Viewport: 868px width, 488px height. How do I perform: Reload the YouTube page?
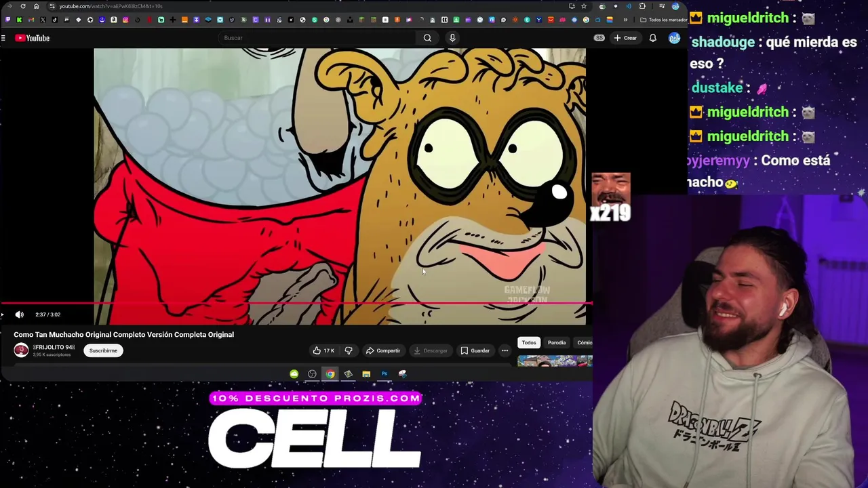23,6
